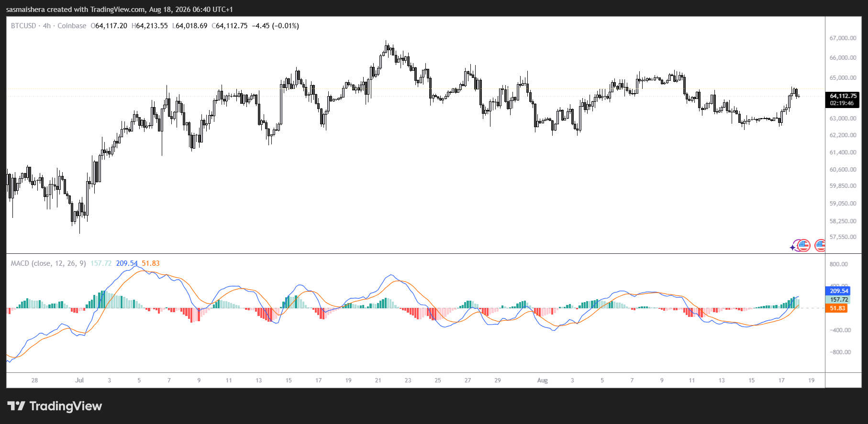Click the purple star event marker

(793, 247)
